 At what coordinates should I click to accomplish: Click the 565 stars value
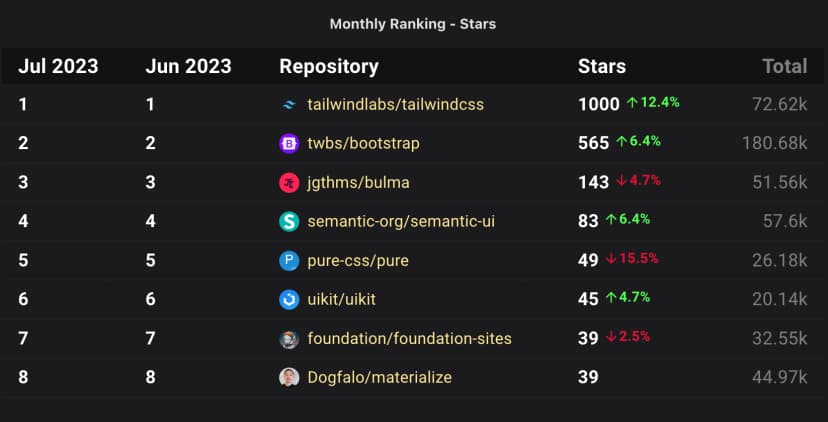(594, 143)
